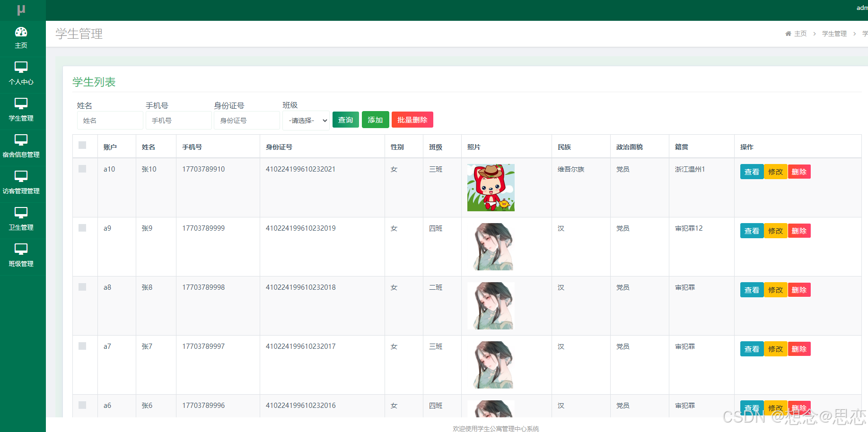Click 修改 for student 张7
Viewport: 868px width, 432px height.
pos(776,349)
